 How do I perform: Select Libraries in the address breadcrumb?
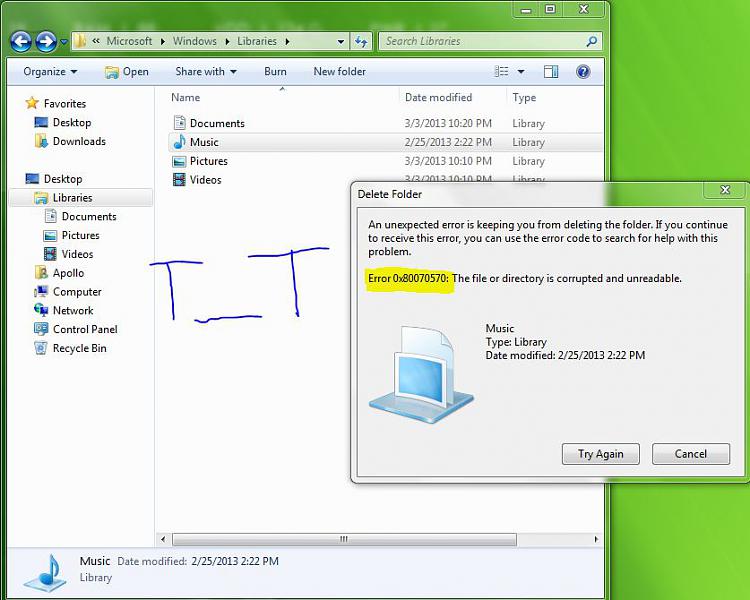click(x=257, y=41)
